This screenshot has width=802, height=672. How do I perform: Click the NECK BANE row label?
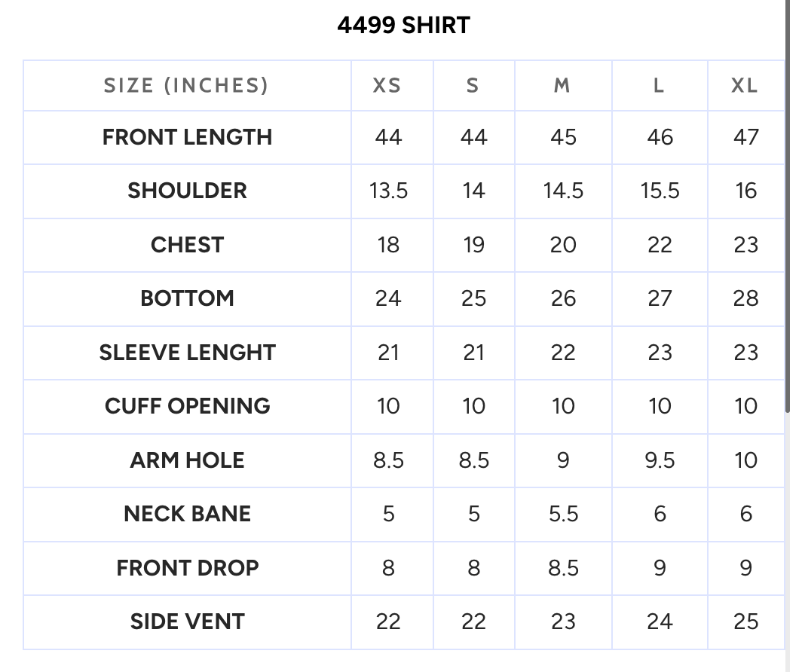coord(187,514)
